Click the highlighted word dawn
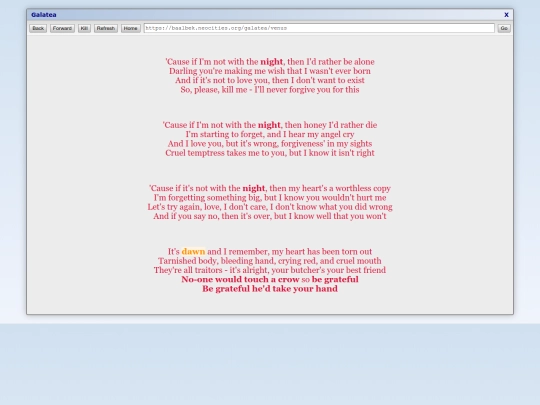The width and height of the screenshot is (540, 405). coord(193,251)
